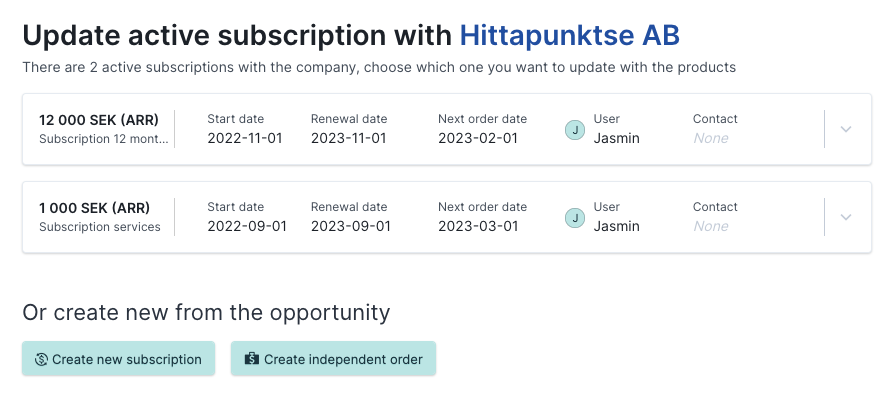Click next order date 2023-02-01
The image size is (887, 399).
pyautogui.click(x=478, y=138)
